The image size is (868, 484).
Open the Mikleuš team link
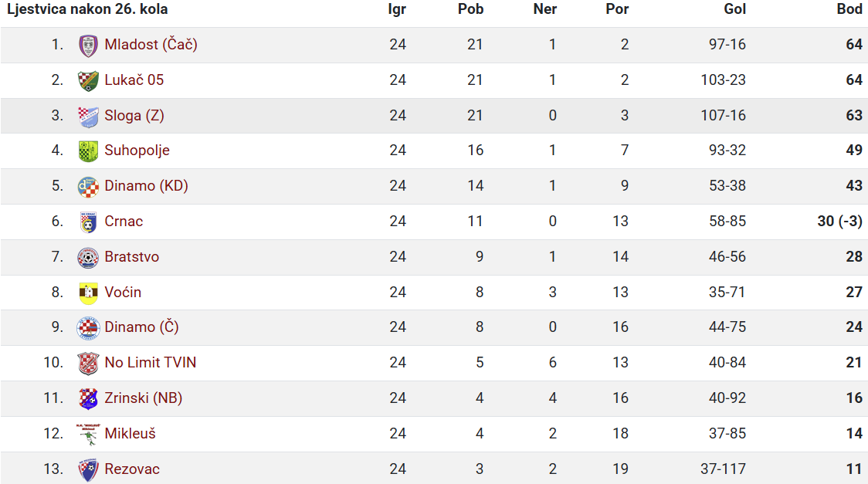130,433
